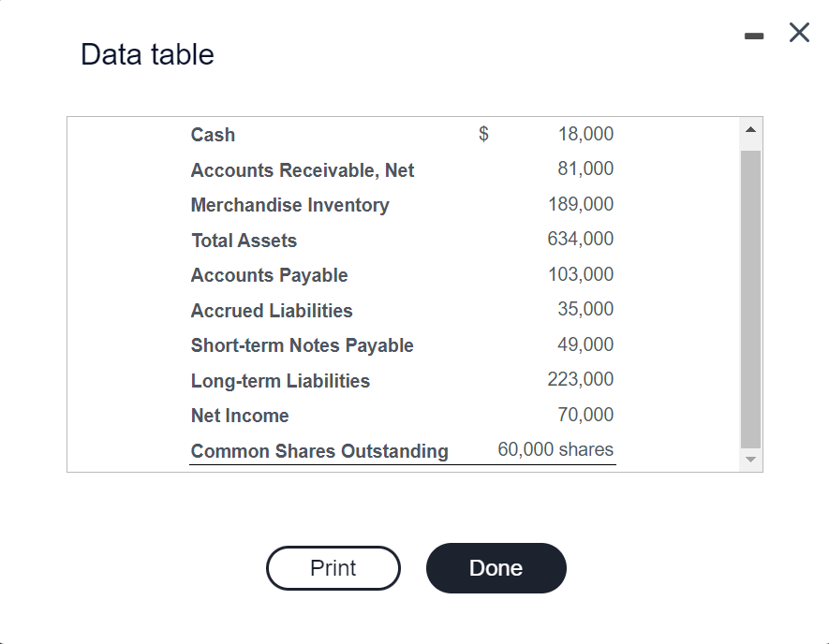Click the Cash row label
The height and width of the screenshot is (644, 829).
pyautogui.click(x=213, y=135)
